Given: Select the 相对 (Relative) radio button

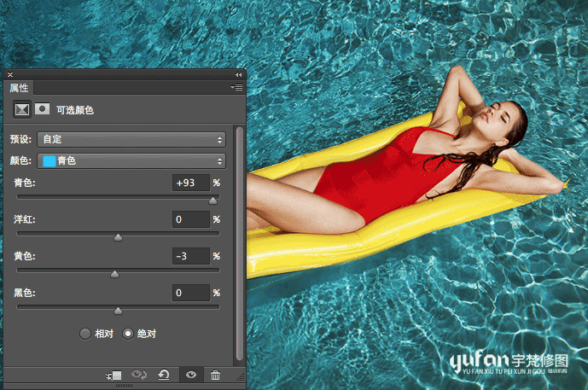Looking at the screenshot, I should pyautogui.click(x=85, y=334).
